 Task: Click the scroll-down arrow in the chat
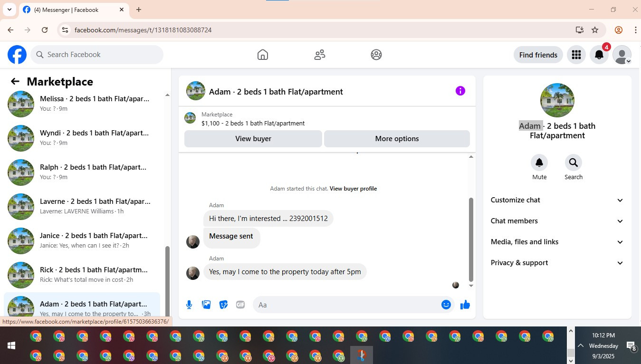[471, 286]
